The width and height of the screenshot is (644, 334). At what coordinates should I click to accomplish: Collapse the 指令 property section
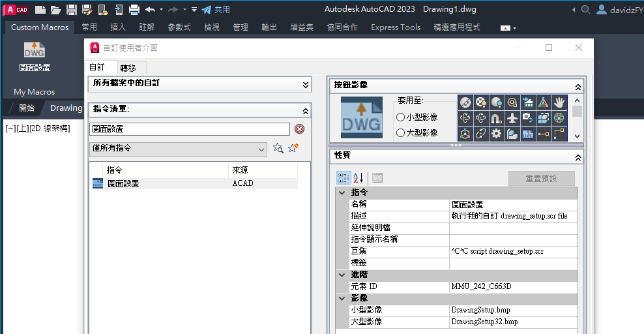click(x=342, y=192)
